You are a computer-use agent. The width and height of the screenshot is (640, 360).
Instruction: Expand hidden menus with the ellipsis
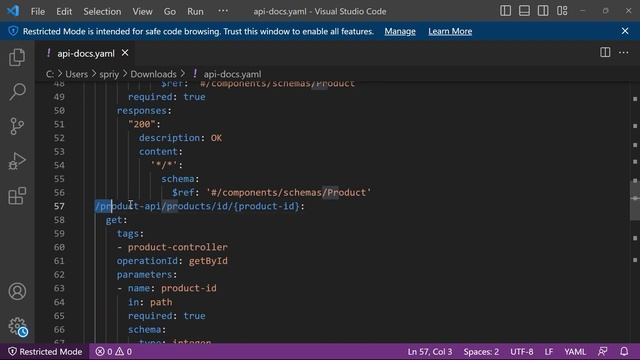click(223, 11)
